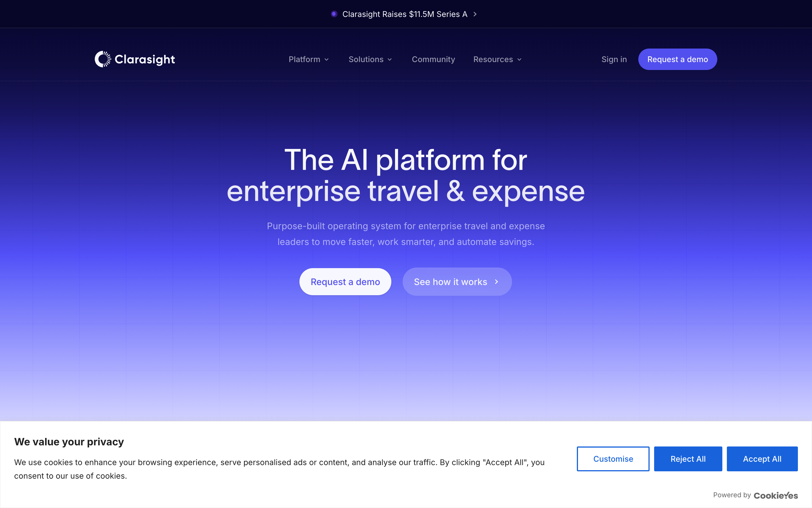
Task: Click Reject All cookies button
Action: tap(688, 459)
